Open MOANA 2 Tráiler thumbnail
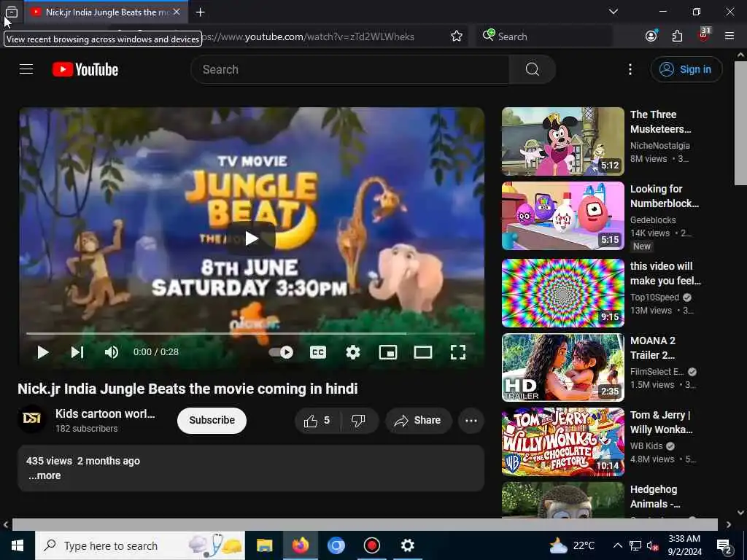This screenshot has height=560, width=747. coord(562,367)
